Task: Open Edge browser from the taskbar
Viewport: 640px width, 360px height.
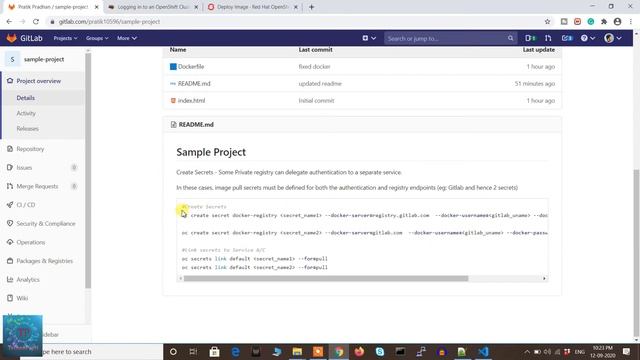Action: [x=236, y=351]
